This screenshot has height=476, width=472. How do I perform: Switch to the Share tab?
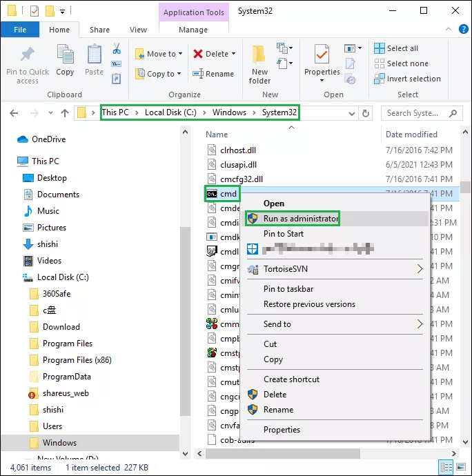tap(99, 30)
